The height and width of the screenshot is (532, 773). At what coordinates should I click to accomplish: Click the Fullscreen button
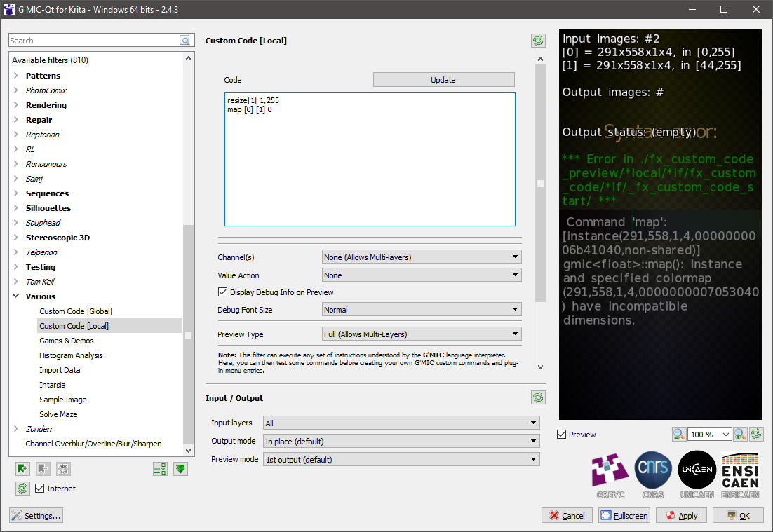[624, 515]
